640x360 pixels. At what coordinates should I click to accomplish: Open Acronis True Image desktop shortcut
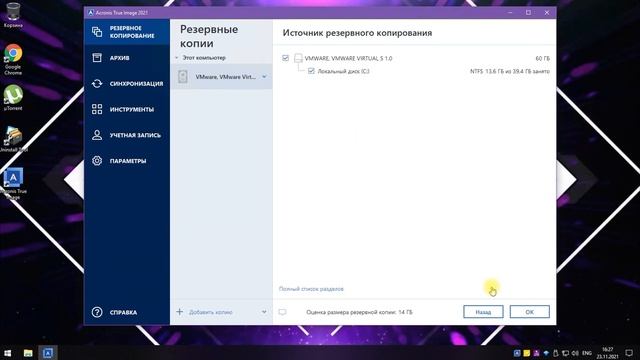tap(13, 183)
